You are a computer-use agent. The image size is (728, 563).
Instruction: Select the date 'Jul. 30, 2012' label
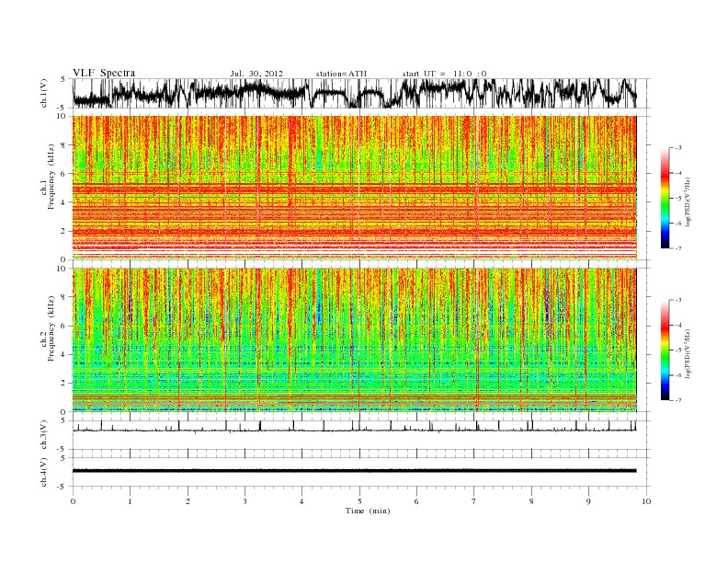click(256, 74)
